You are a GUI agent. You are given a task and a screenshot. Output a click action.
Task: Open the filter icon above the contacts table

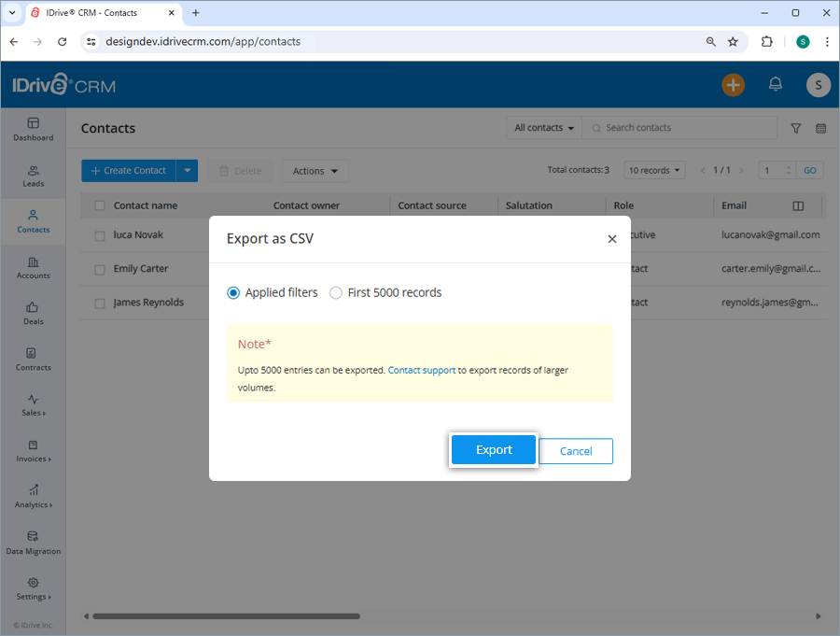(795, 128)
